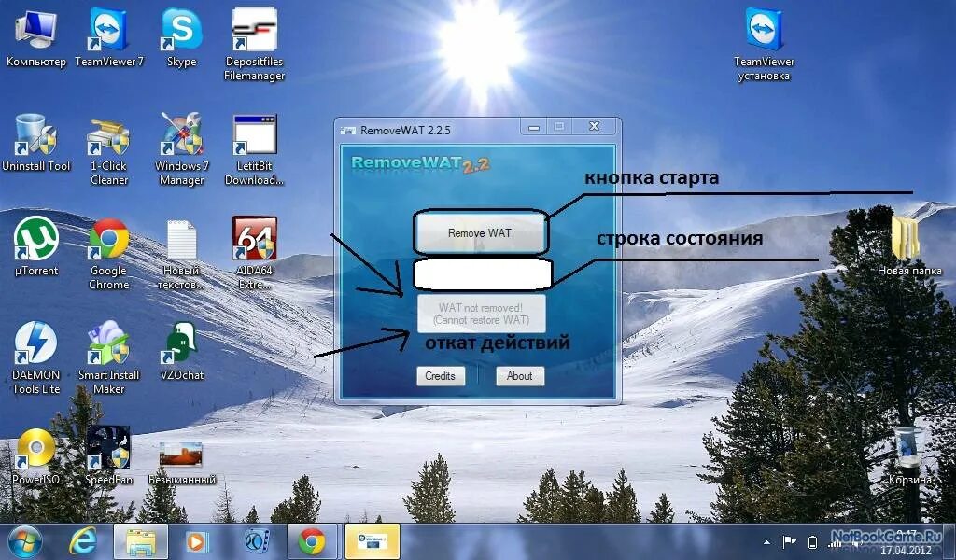Select the PowerISO desktop shortcut

tap(36, 457)
